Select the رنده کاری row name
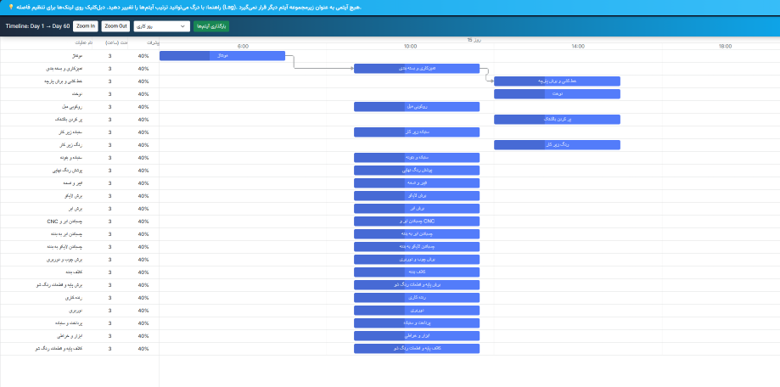The image size is (780, 387). point(74,297)
